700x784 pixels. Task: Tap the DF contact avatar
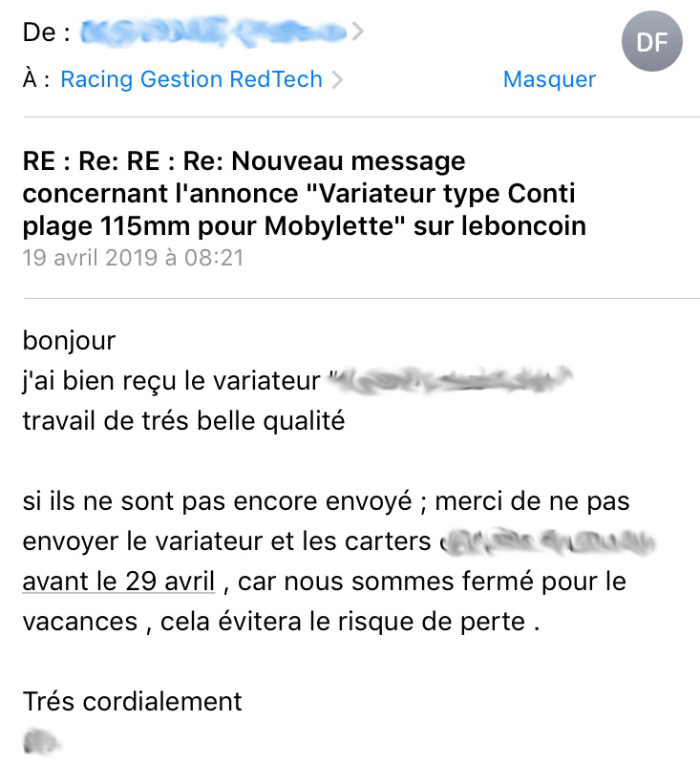[652, 41]
